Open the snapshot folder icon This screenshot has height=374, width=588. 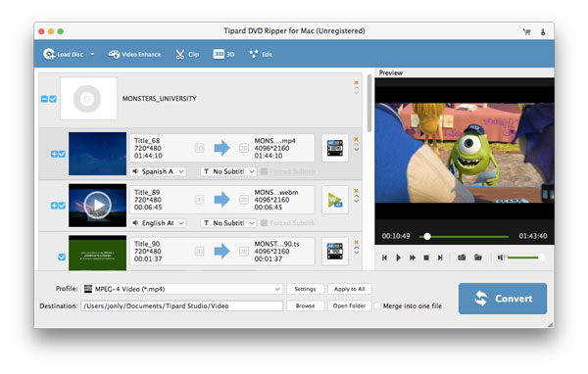tap(478, 257)
